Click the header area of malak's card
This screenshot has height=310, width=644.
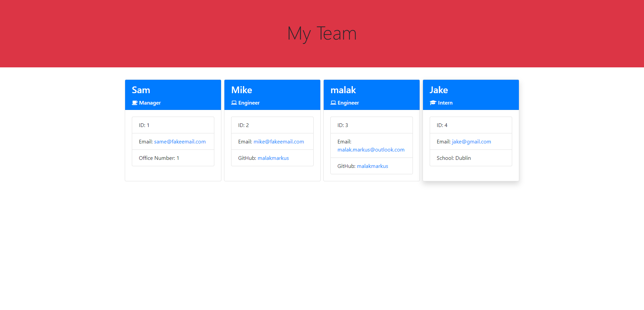[371, 95]
